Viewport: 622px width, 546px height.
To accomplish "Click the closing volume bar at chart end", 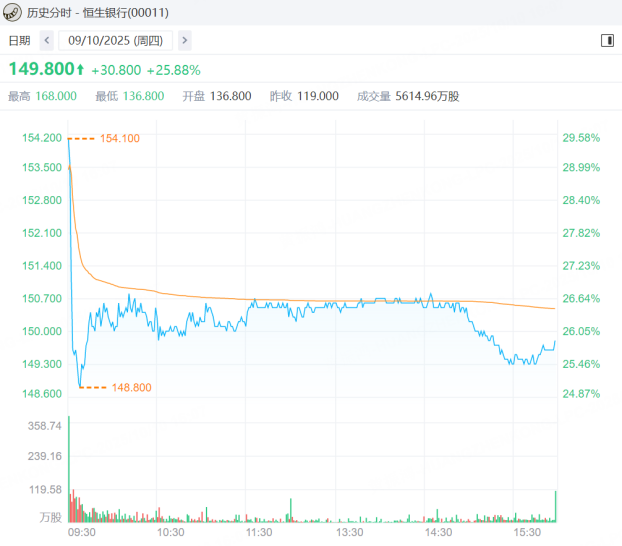I will (555, 506).
